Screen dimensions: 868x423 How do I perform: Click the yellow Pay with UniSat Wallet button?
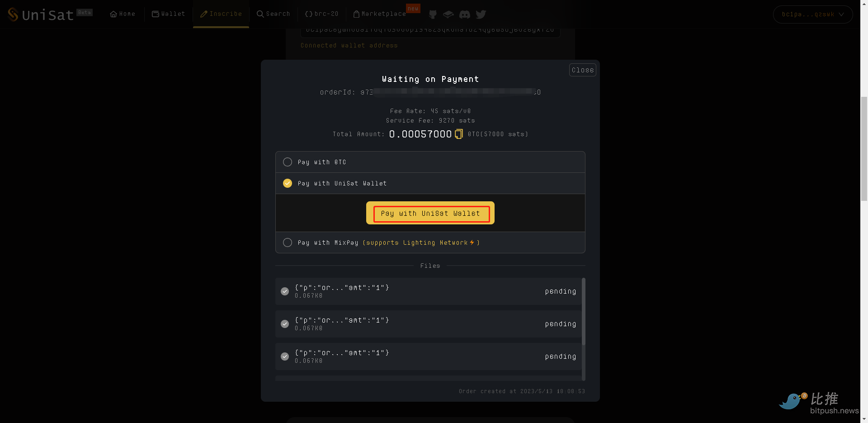coord(430,213)
